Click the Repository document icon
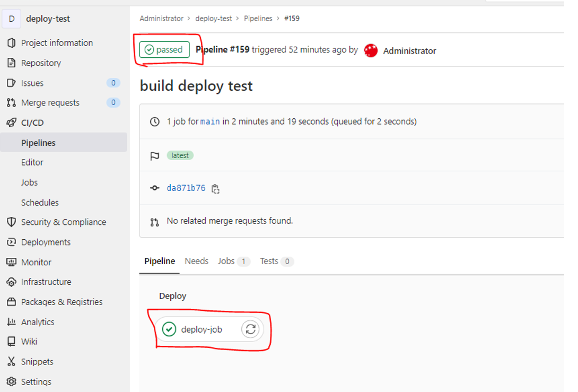 point(12,63)
